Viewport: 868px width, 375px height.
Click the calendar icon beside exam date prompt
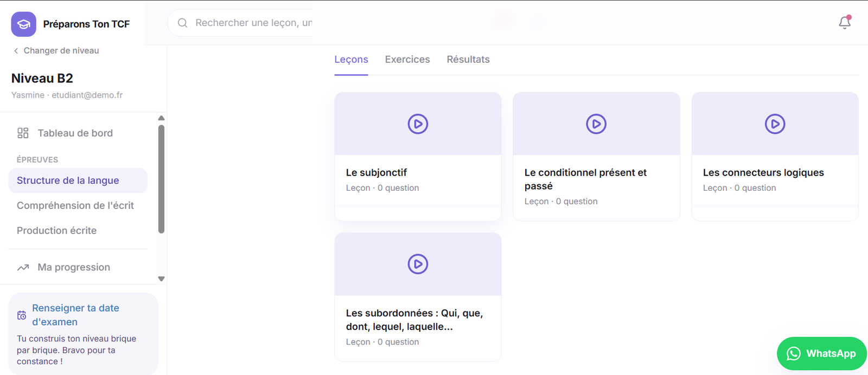click(x=22, y=315)
